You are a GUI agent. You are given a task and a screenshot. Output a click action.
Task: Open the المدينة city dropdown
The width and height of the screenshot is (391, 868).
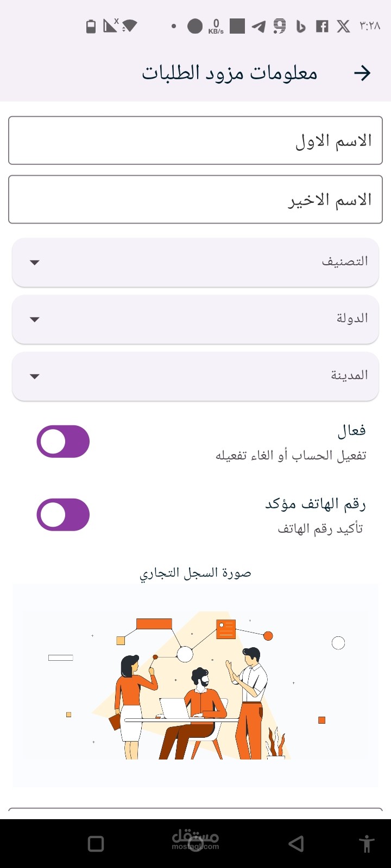tap(195, 376)
